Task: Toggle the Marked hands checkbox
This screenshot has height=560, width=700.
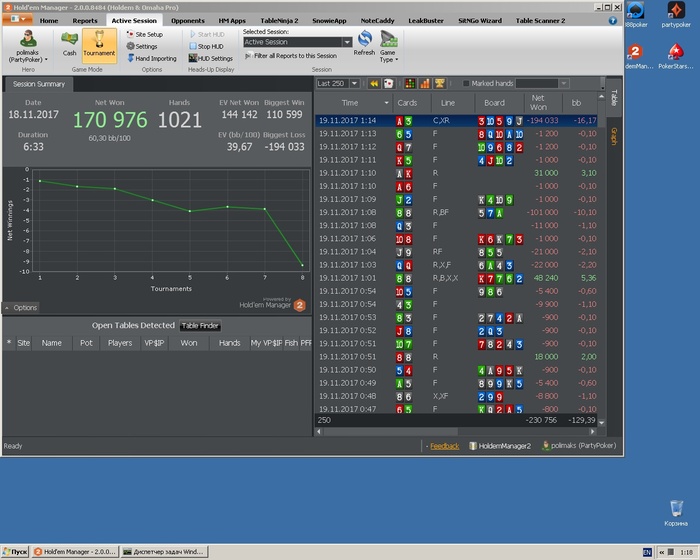Action: (x=466, y=84)
